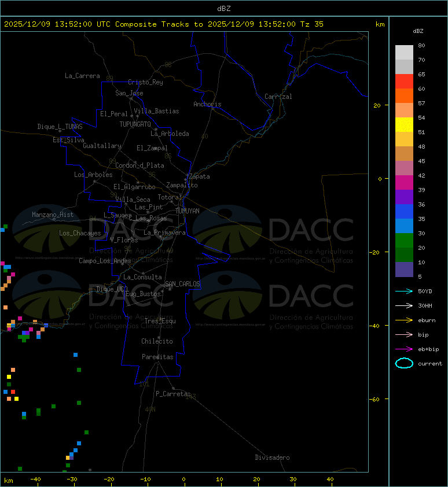Click the Composite Tracks timestamp header

(164, 24)
